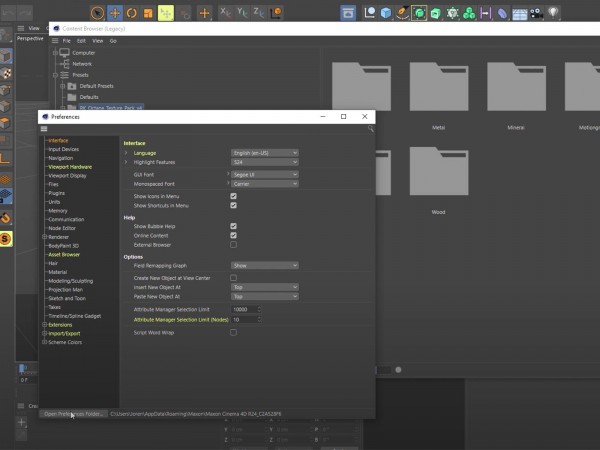Open the Subdivision Surface generators
600x450 pixels.
pyautogui.click(x=419, y=13)
